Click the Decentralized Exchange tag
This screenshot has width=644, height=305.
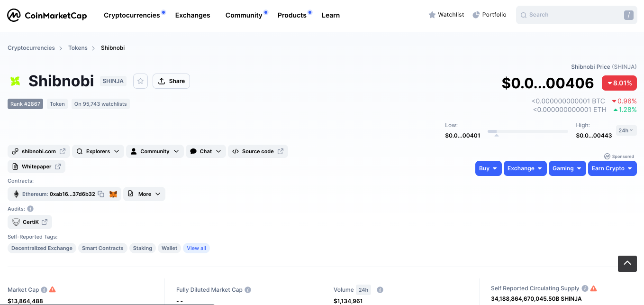[x=42, y=248]
